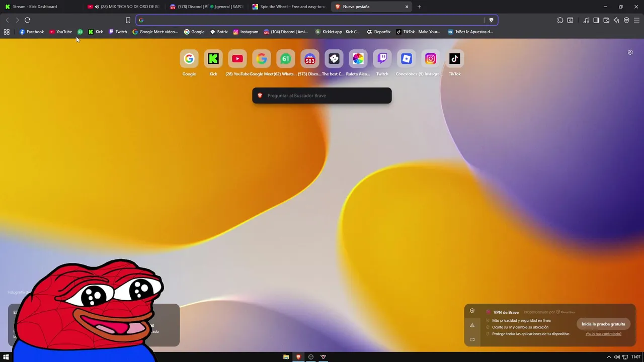Screen dimensions: 644x362
Task: Open new tab page customization settings gear
Action: [x=630, y=52]
